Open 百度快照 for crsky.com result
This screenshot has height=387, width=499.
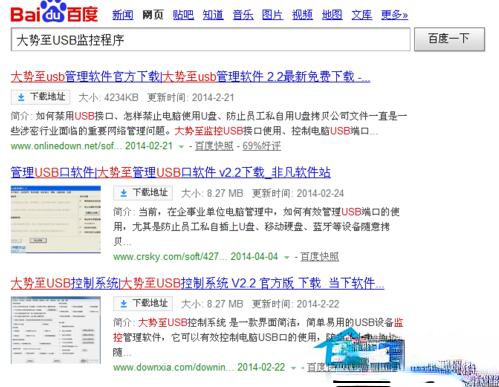pos(320,256)
